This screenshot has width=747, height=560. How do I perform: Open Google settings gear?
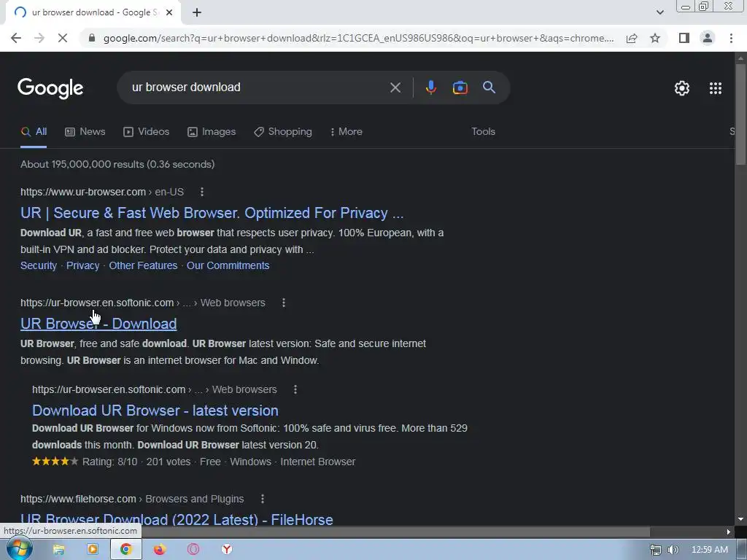pos(682,88)
